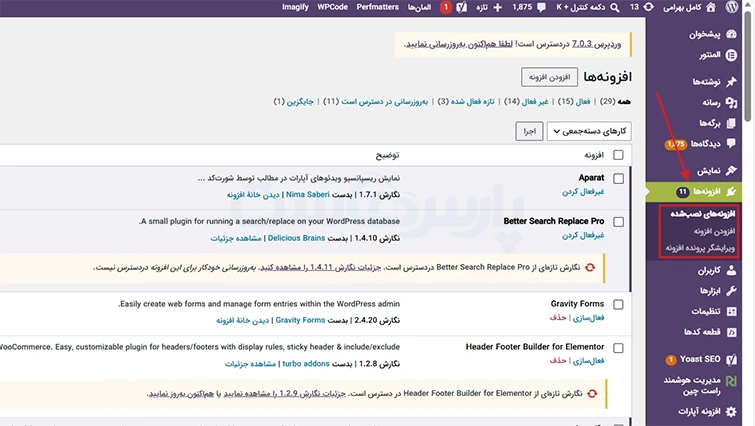Click the کاربران user icon in sidebar
This screenshot has height=426, width=755.
[731, 270]
